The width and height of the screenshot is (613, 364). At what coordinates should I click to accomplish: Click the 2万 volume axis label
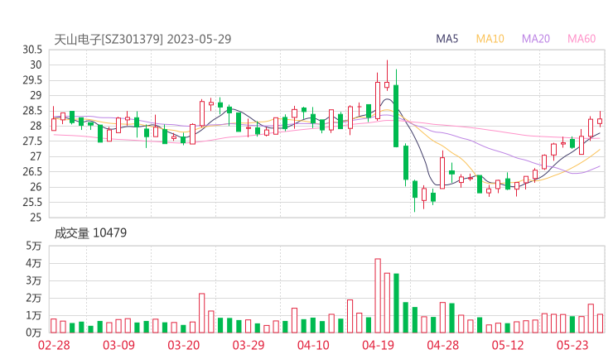pos(34,299)
